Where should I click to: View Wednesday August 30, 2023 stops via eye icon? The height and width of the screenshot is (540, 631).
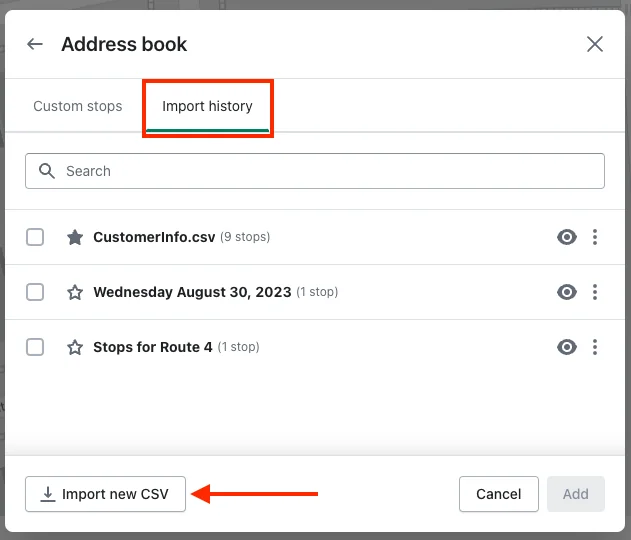[567, 292]
